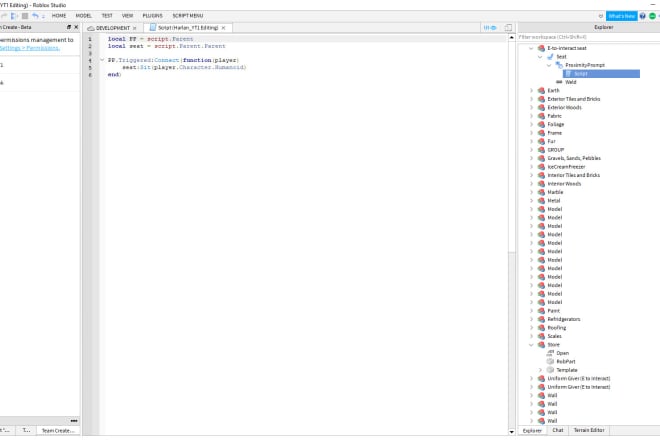Click the model icon beside IceCreamFreezer
Viewport: 660px width, 440px height.
click(x=541, y=167)
